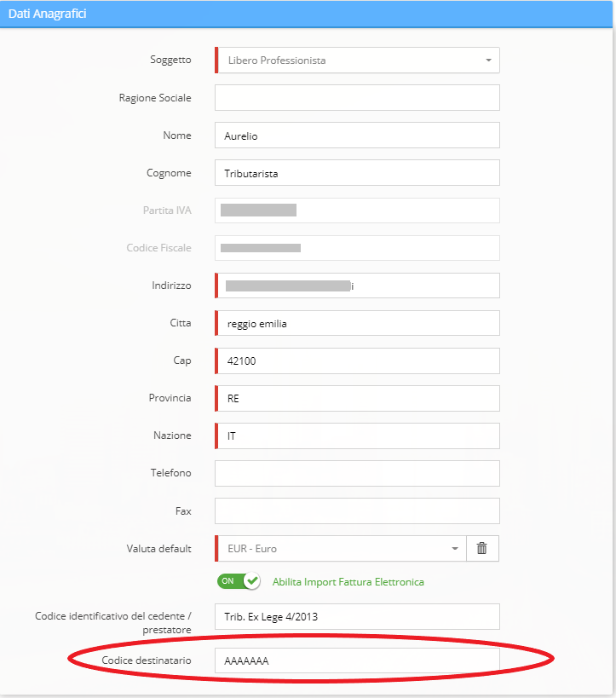Click the empty Telefono field
Viewport: 616px width, 698px height.
[x=357, y=473]
